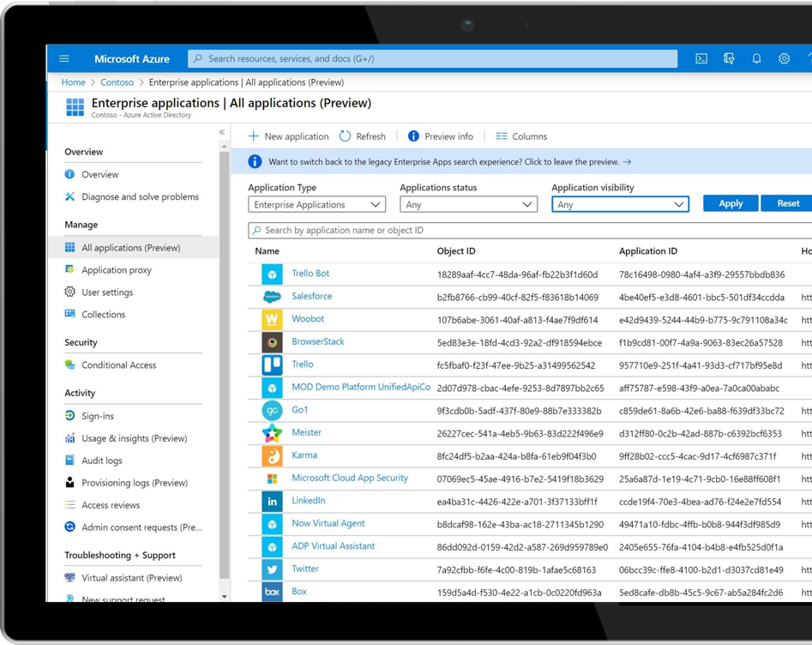Go to Contoso breadcrumb
Viewport: 812px width, 645px height.
[x=117, y=82]
